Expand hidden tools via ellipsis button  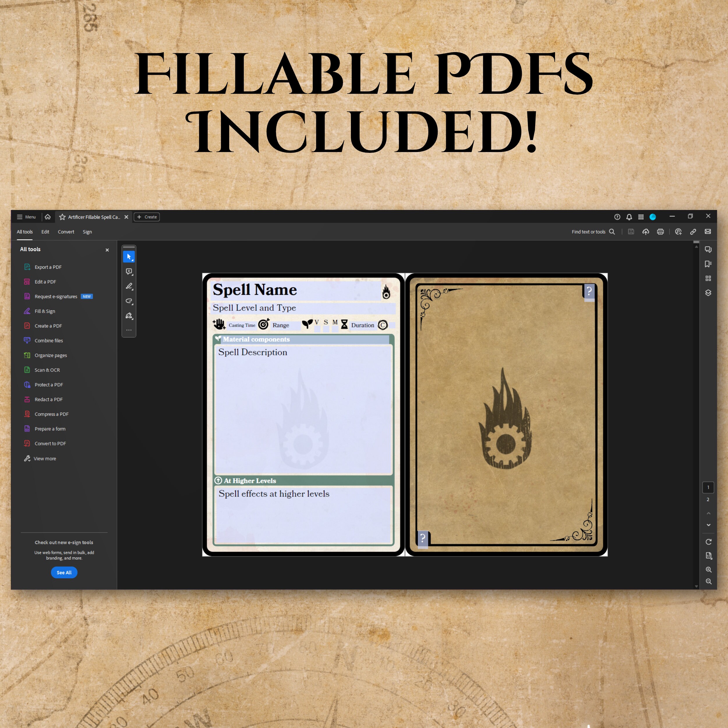click(128, 330)
